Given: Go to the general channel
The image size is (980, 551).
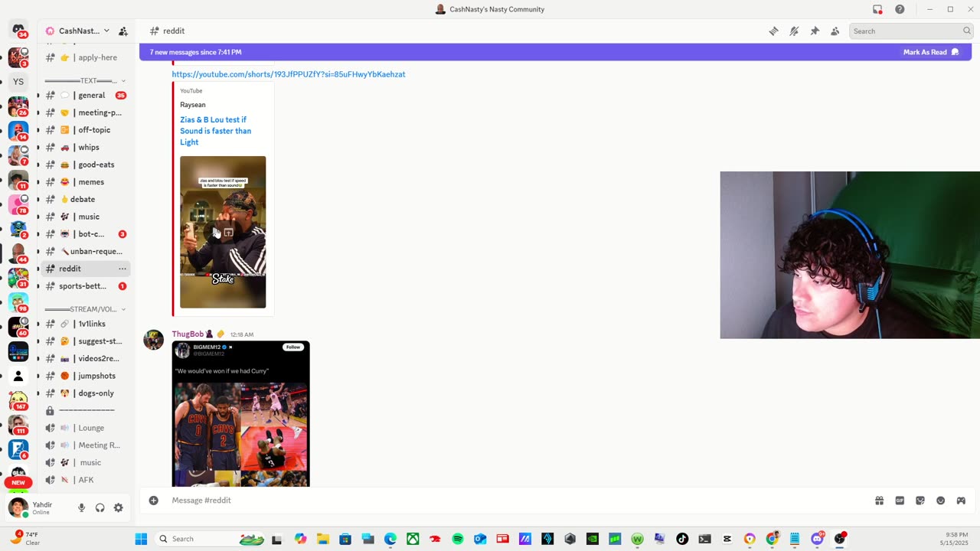Looking at the screenshot, I should [85, 96].
